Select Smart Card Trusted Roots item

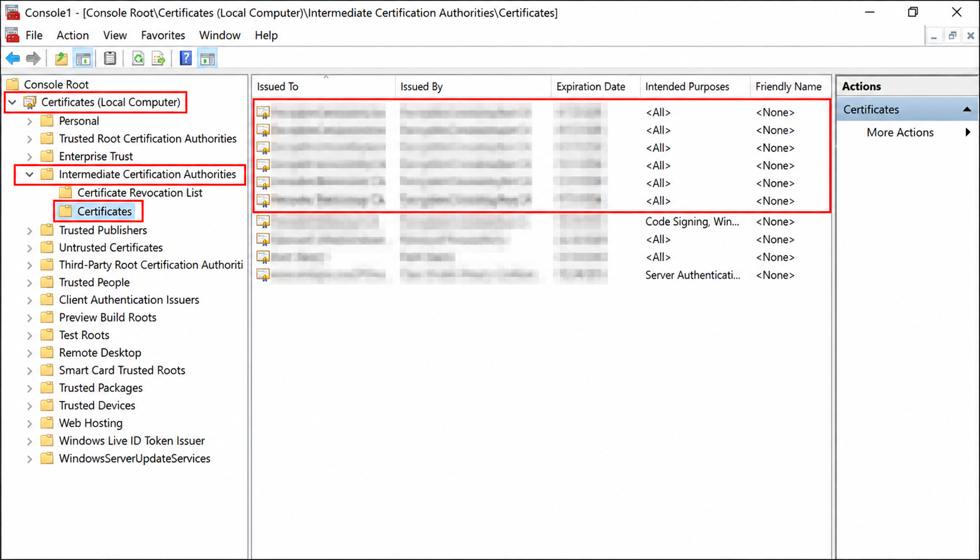coord(122,370)
